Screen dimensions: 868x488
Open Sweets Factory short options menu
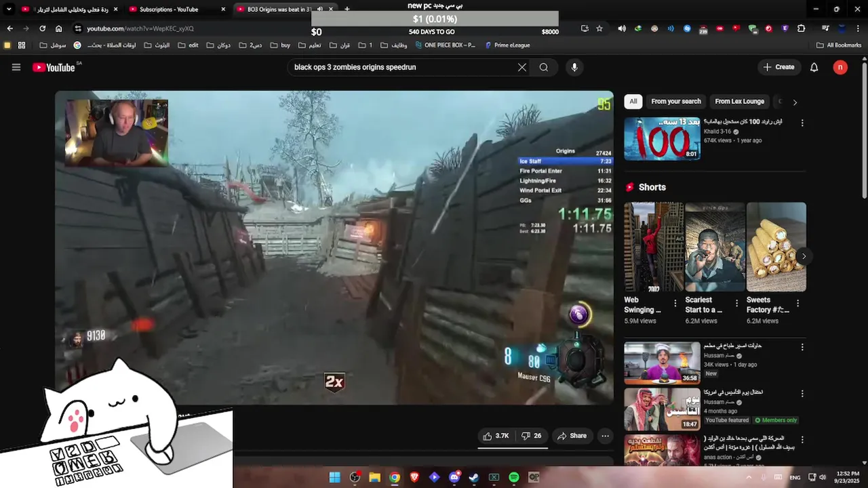coord(797,304)
